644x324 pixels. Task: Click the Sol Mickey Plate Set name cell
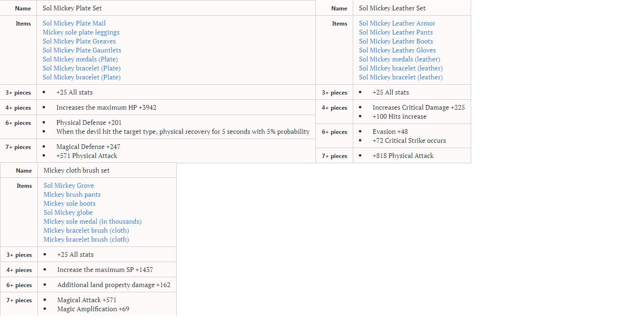click(72, 8)
